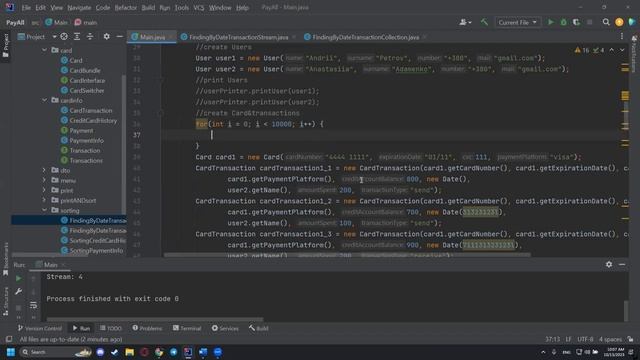Collapse the sorting package folder
Screen dimensions: 640x360
[44, 210]
